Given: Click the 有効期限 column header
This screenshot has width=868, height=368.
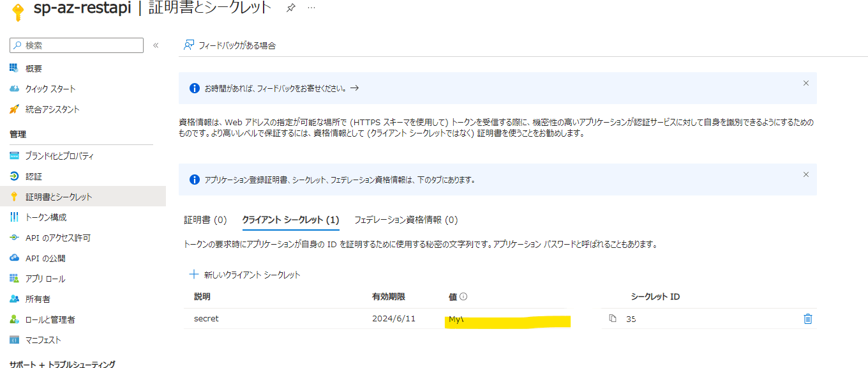Looking at the screenshot, I should [389, 297].
